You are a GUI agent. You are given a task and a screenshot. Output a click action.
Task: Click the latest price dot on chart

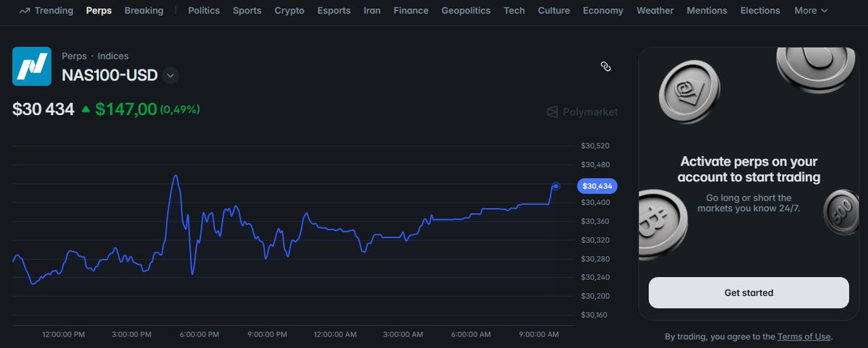(556, 186)
